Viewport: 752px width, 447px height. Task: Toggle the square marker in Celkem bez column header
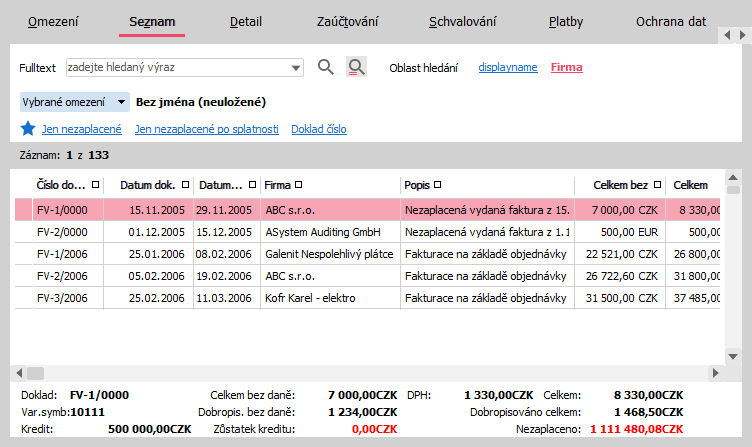point(656,185)
